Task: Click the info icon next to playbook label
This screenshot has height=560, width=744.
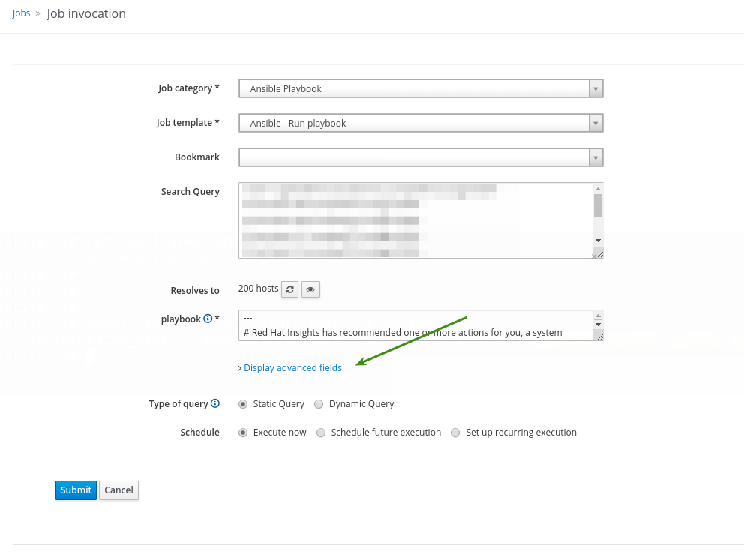Action: (x=208, y=319)
